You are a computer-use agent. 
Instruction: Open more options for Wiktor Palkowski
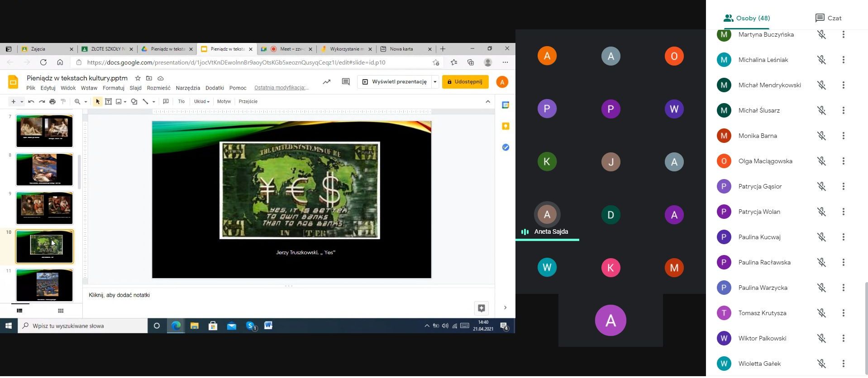[x=843, y=338]
